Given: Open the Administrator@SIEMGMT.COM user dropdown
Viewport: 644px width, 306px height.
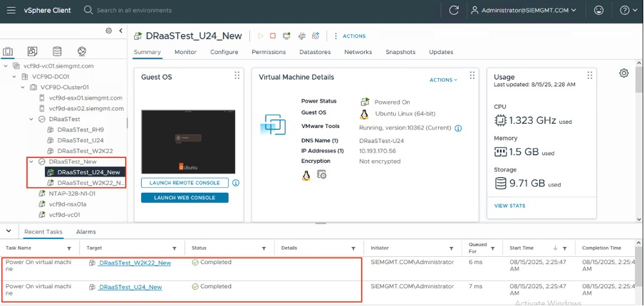Looking at the screenshot, I should [524, 11].
